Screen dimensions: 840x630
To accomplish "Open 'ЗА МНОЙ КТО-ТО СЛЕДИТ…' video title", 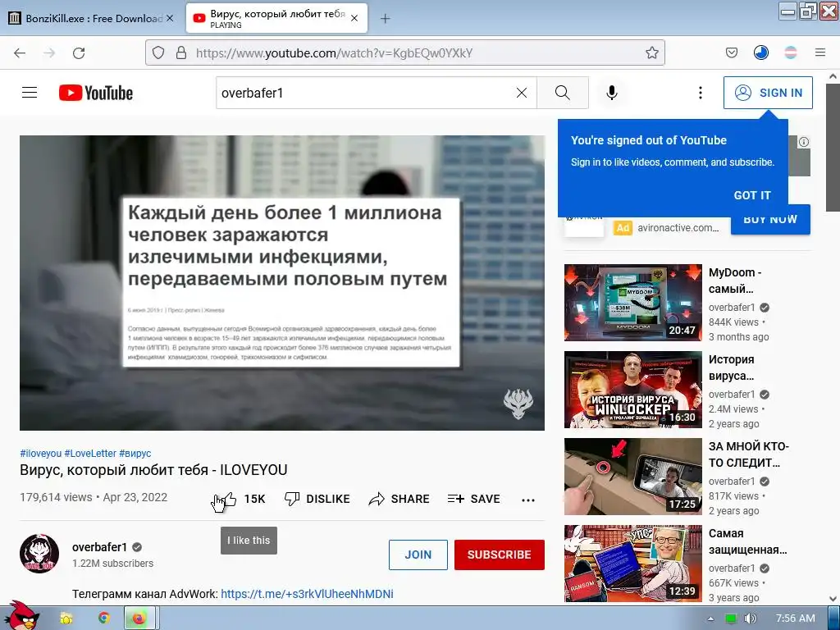I will coord(748,454).
